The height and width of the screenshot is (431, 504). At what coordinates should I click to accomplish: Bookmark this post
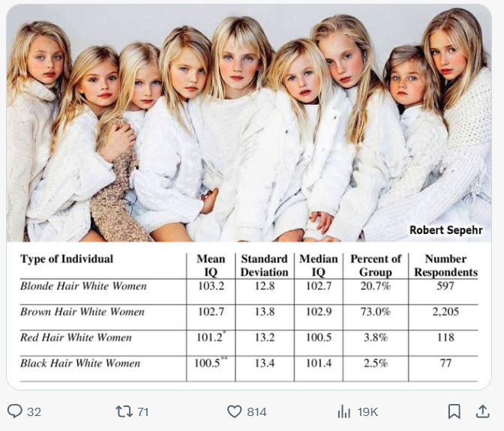click(454, 412)
